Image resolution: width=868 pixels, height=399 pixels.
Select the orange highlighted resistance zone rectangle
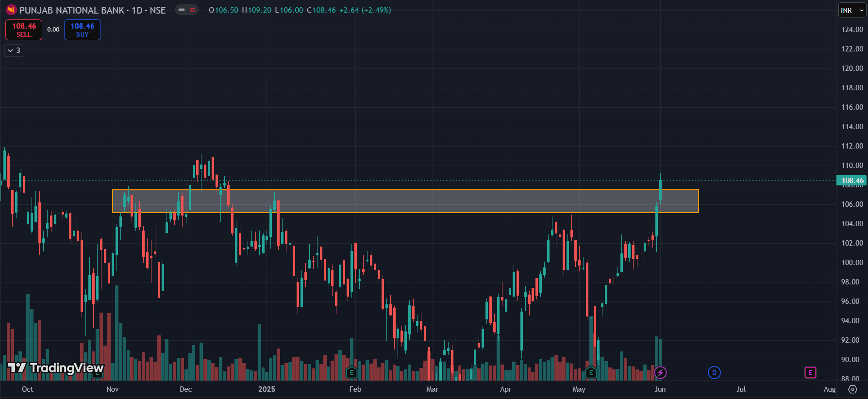(405, 201)
